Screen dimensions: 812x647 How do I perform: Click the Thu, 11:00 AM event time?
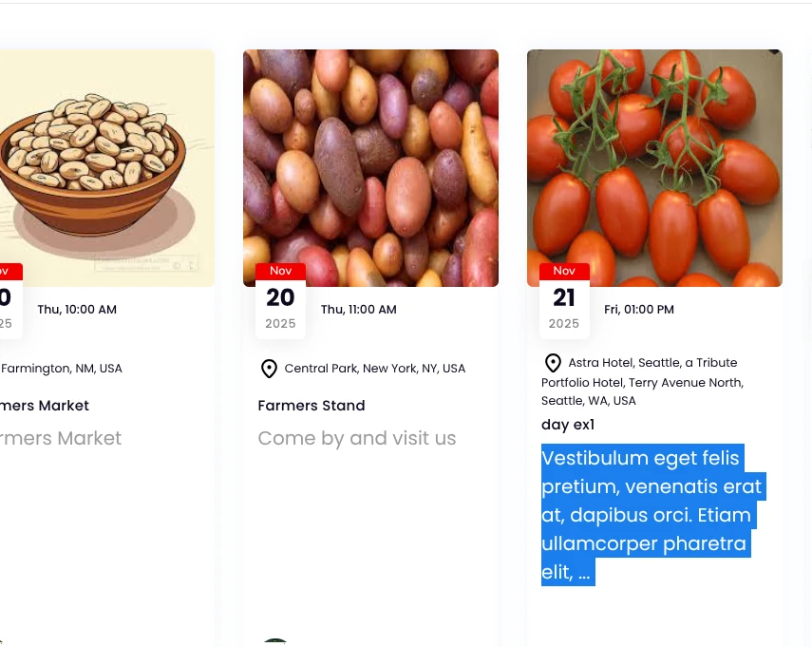(359, 310)
